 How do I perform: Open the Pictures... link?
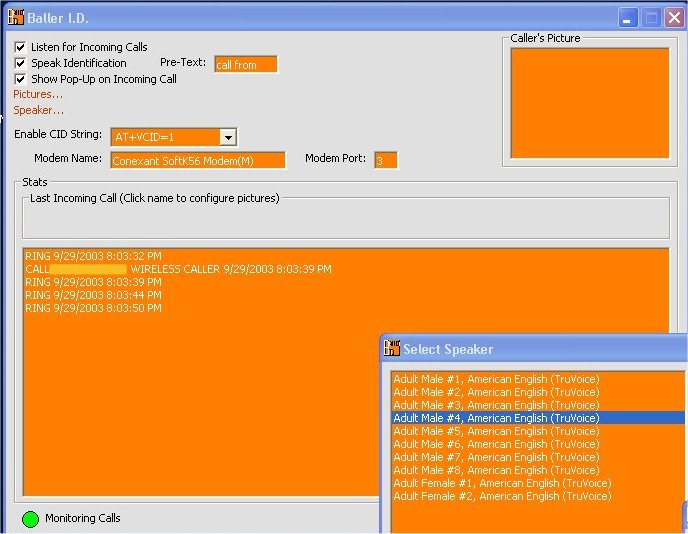[38, 94]
